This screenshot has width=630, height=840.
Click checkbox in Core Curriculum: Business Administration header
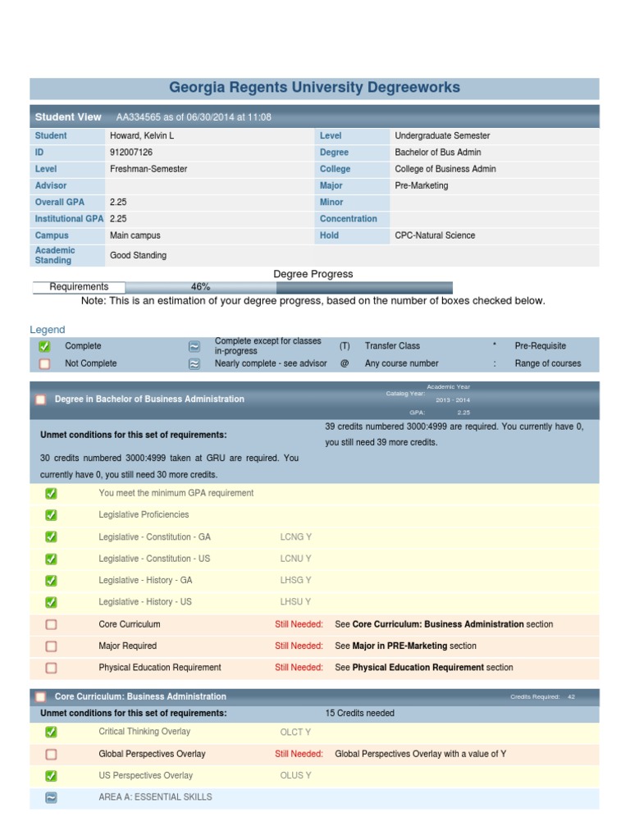[x=40, y=697]
